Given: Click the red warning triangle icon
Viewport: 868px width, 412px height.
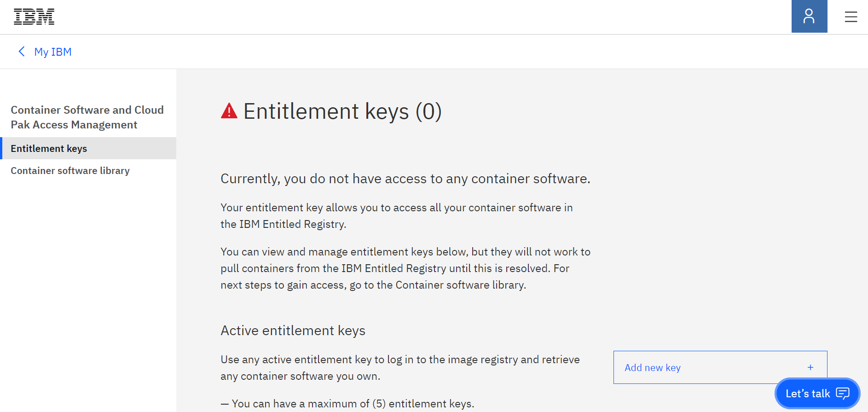Looking at the screenshot, I should tap(229, 111).
